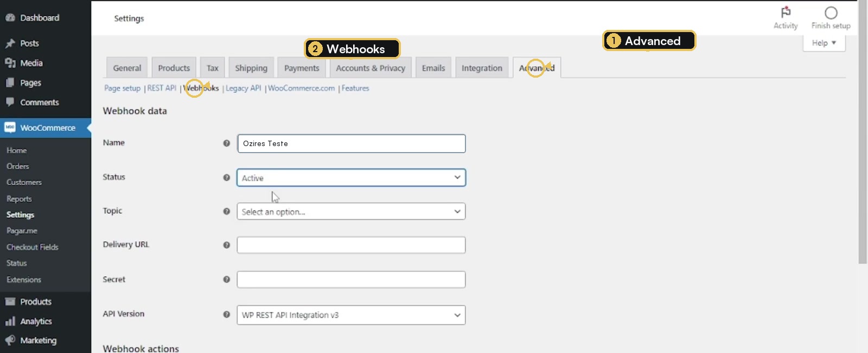Click the WooCommerce logo icon
The image size is (868, 353).
tap(10, 128)
